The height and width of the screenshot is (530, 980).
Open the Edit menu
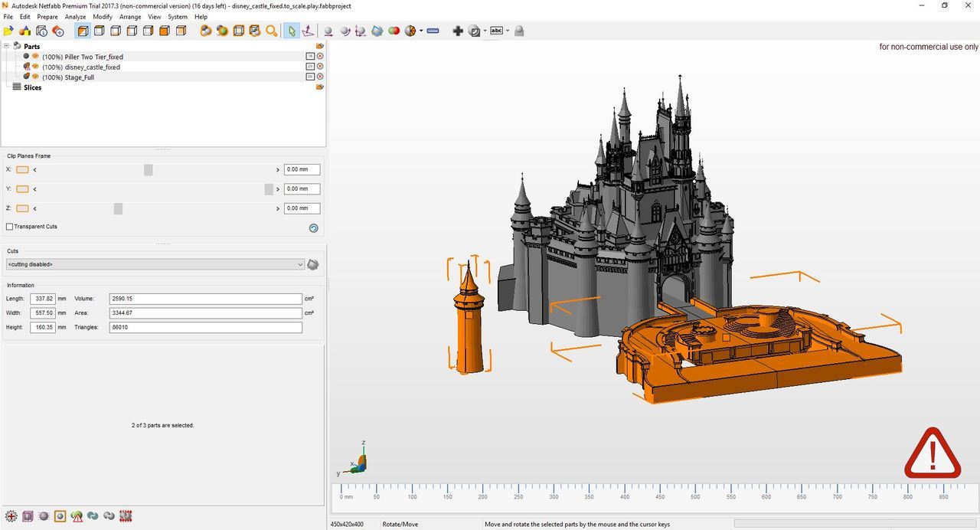click(25, 17)
